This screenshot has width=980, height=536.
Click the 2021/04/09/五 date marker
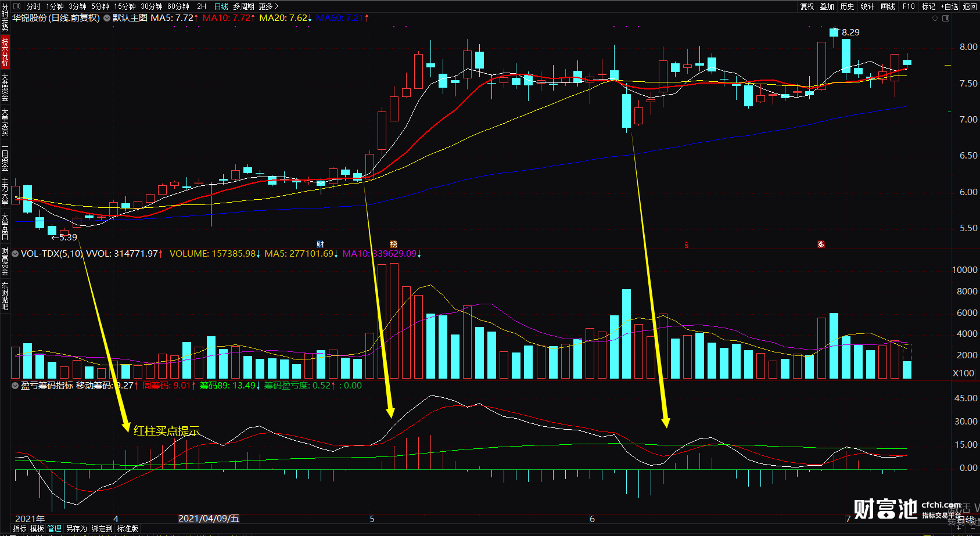(x=209, y=519)
